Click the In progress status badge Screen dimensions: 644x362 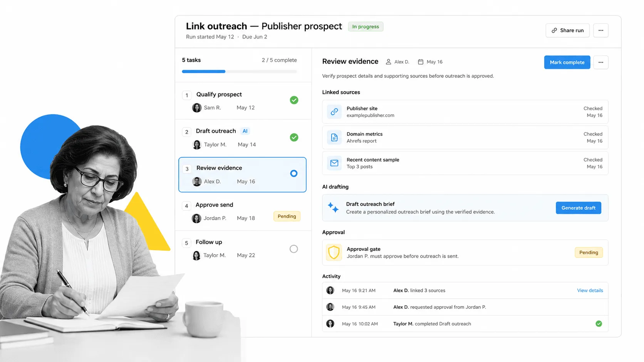366,27
